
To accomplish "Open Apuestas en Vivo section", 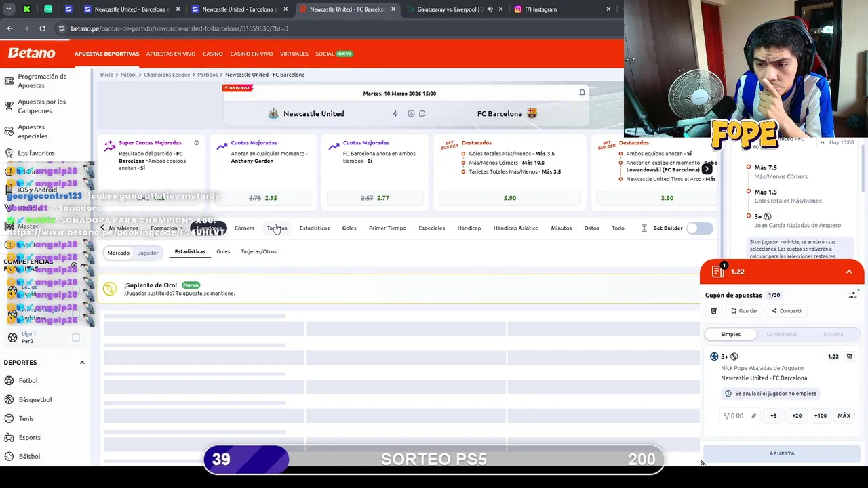I will (x=171, y=54).
